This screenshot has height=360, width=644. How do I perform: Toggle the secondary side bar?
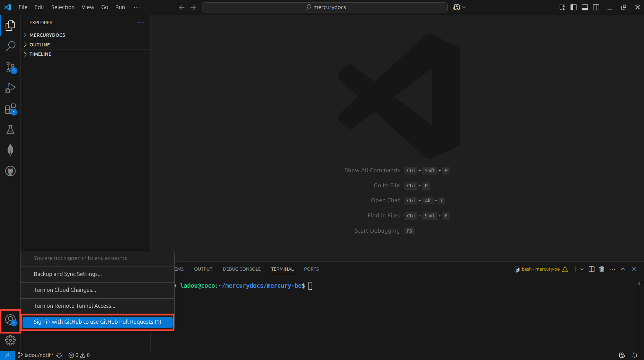pos(596,7)
